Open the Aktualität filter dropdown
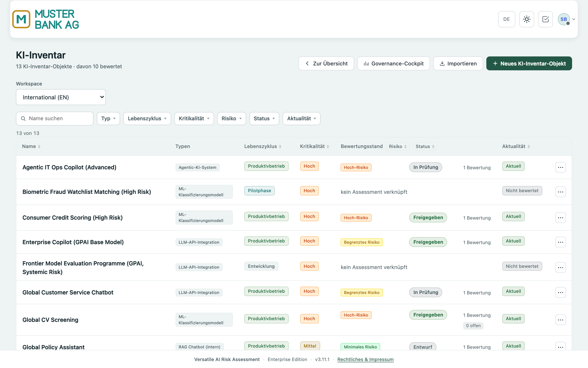588x368 pixels. tap(301, 119)
